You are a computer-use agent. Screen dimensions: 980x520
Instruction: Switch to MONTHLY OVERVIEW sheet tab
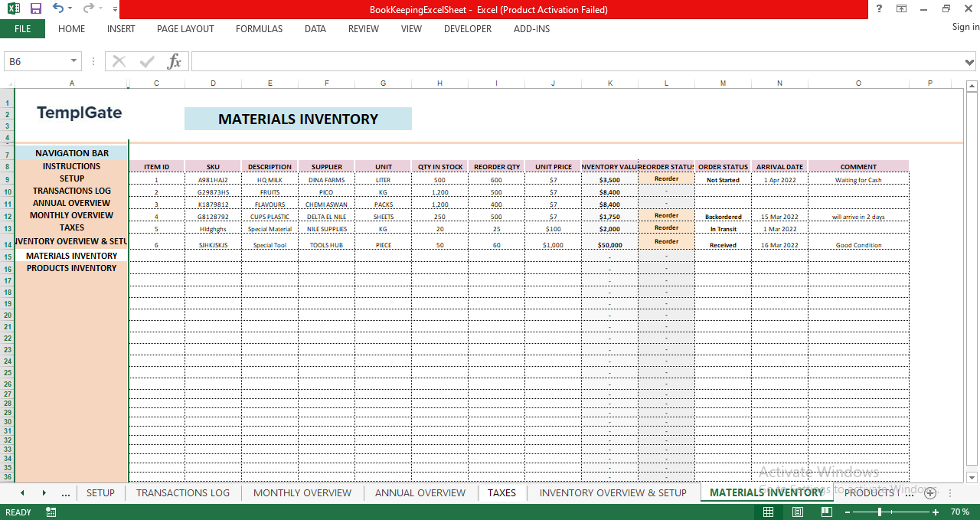302,492
